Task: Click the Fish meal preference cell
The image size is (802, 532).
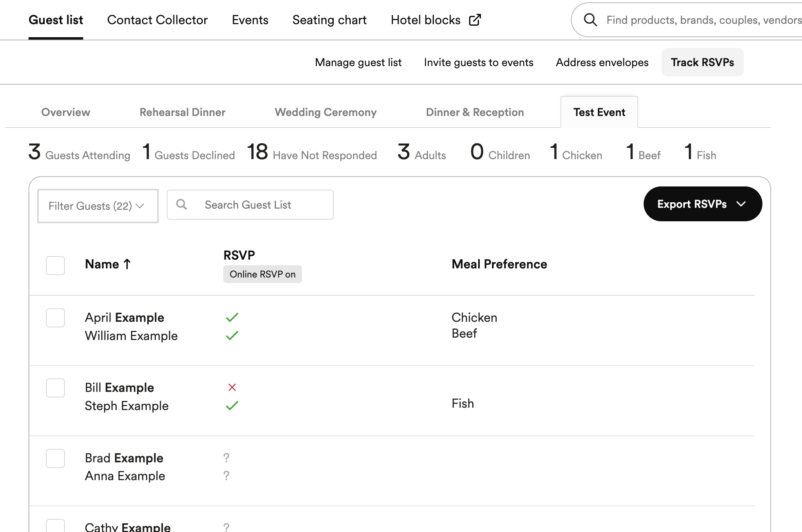Action: 463,403
